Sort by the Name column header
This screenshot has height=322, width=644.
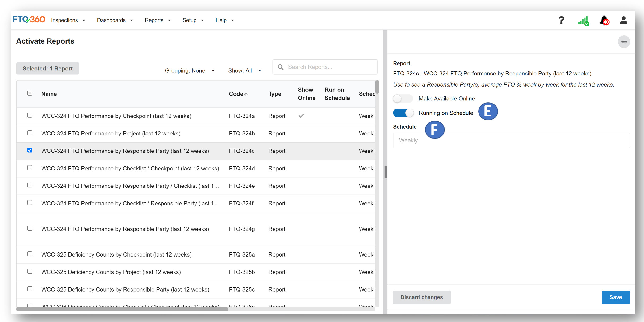coord(49,94)
